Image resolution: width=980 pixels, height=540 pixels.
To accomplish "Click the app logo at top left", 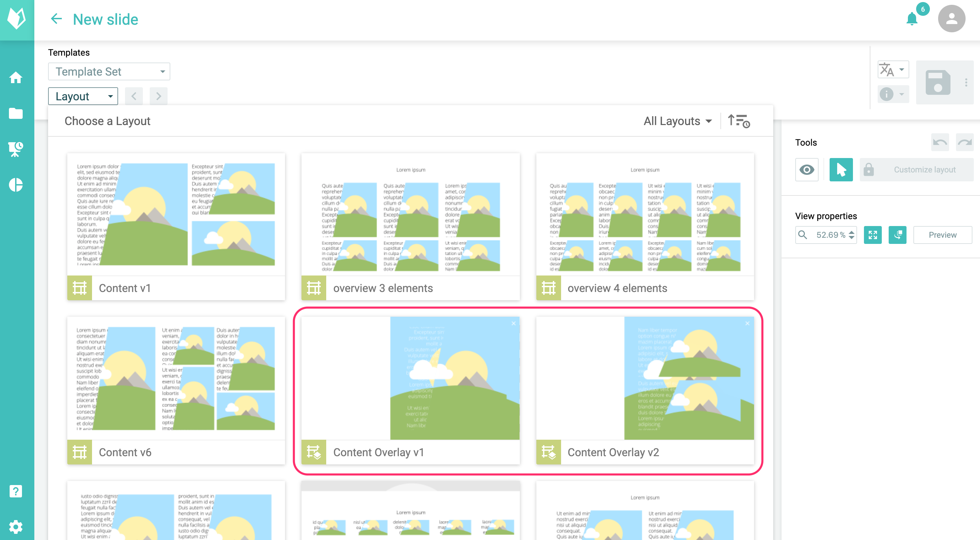I will click(17, 19).
